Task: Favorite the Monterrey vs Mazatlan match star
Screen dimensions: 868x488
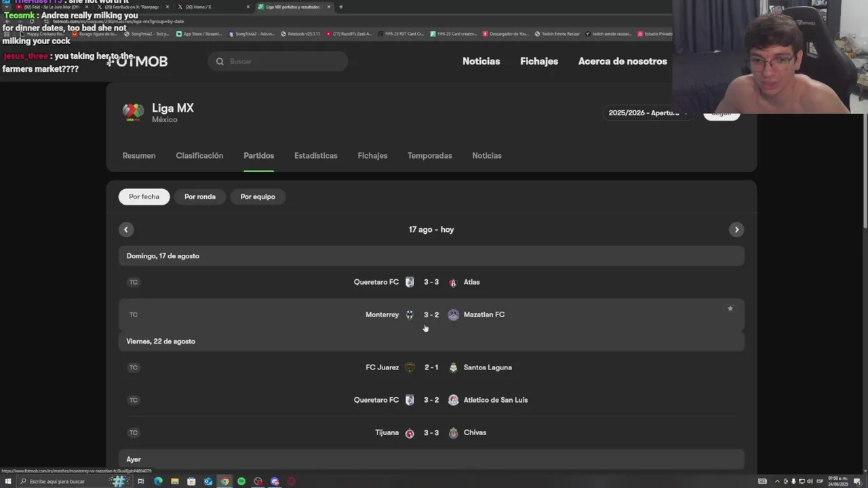Action: click(x=730, y=308)
